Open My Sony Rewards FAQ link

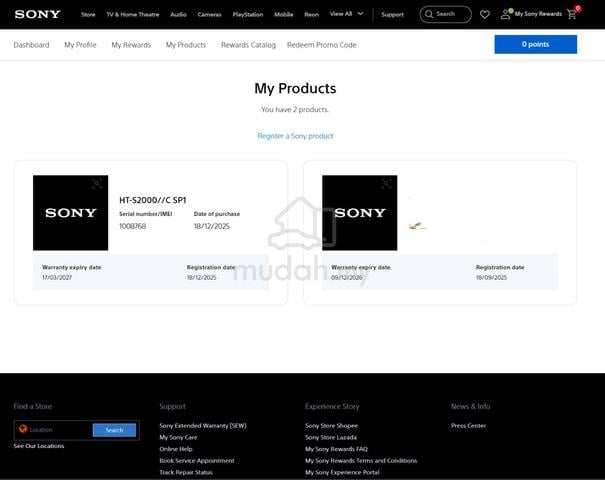point(336,449)
